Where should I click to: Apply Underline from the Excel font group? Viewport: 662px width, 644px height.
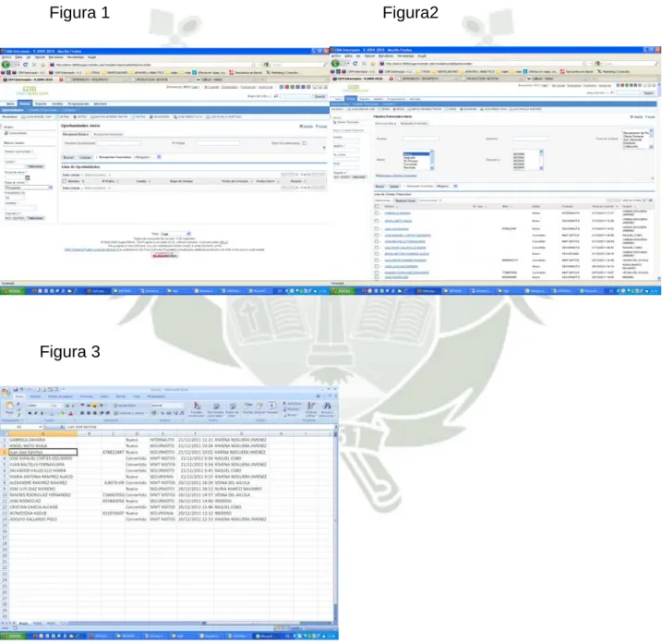42,413
